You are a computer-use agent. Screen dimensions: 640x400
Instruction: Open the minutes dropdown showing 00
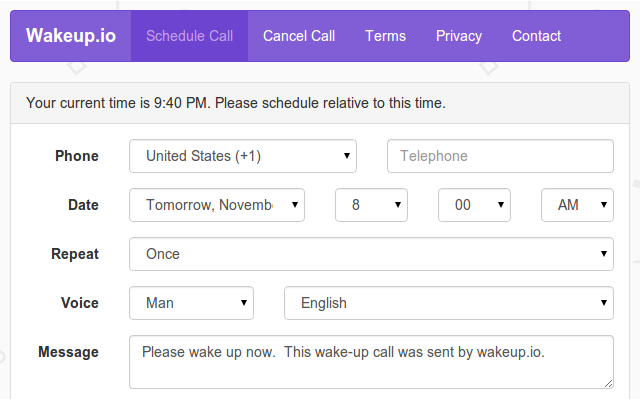pos(474,205)
